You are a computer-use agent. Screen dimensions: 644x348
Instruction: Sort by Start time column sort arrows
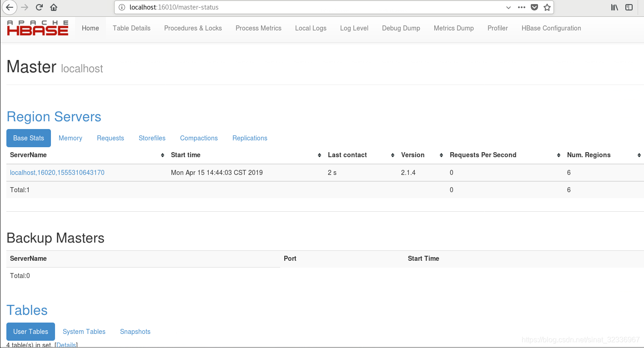point(320,155)
